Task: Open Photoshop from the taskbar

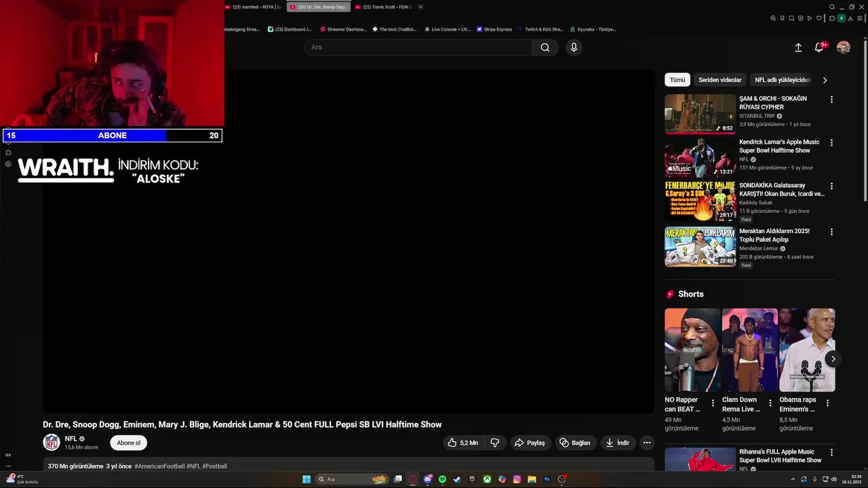Action: pos(547,479)
